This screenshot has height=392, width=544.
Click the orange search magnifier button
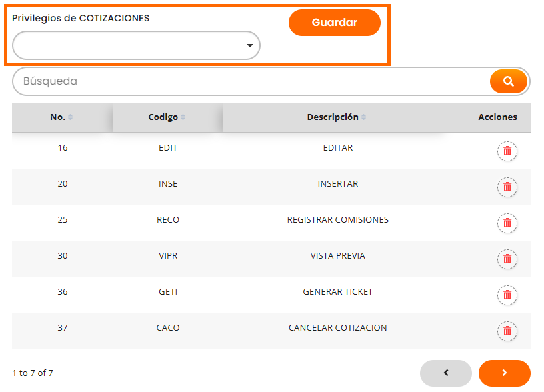click(509, 81)
